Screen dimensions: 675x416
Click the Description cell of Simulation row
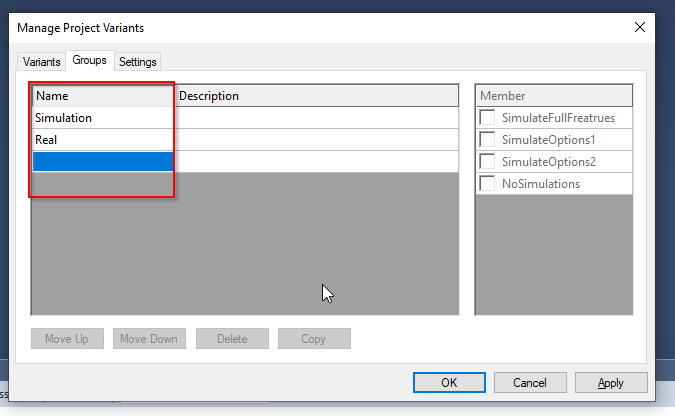tap(317, 118)
